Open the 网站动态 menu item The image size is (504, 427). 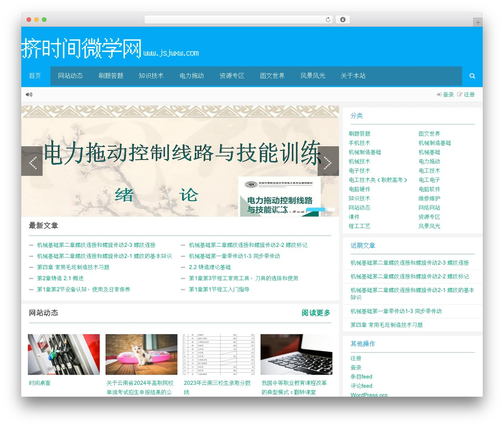(x=70, y=76)
